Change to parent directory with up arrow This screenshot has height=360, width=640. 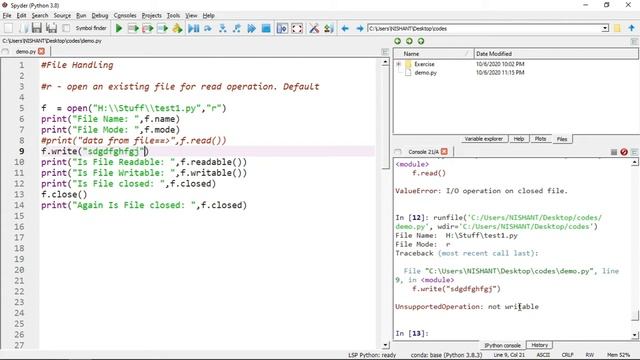[x=631, y=28]
